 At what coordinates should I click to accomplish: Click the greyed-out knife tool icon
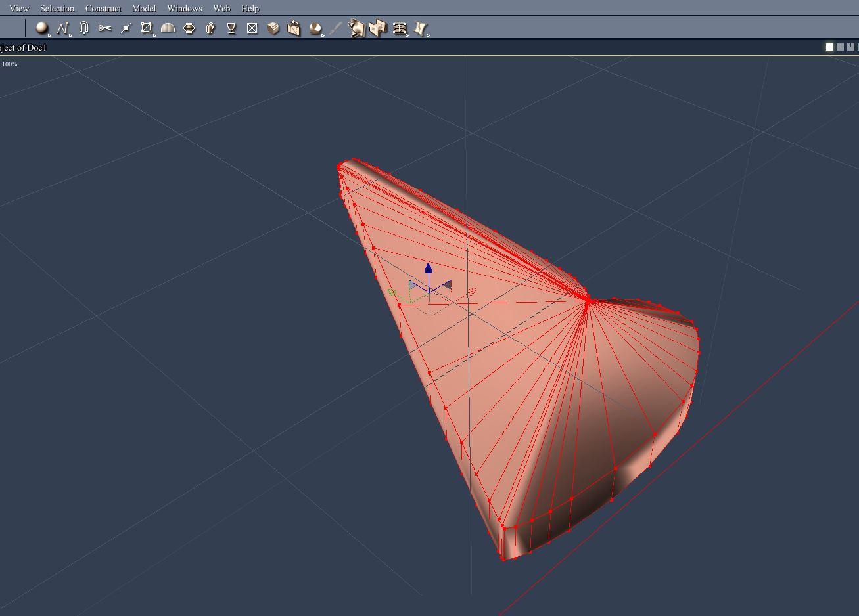click(336, 28)
